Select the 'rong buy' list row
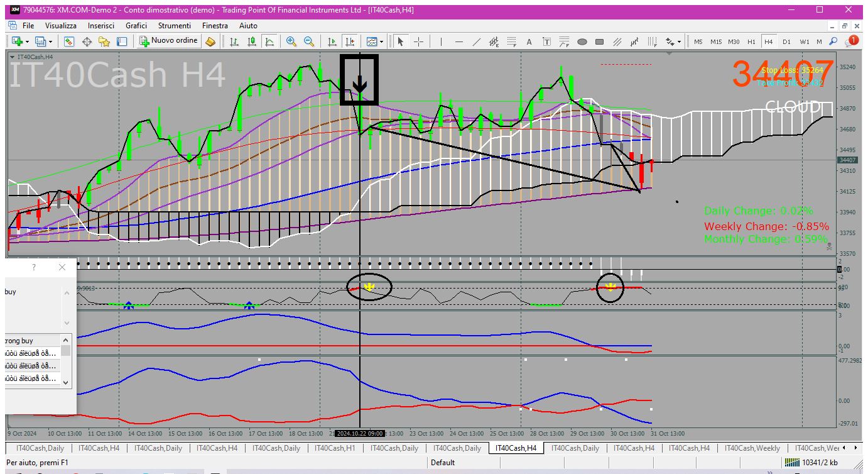Viewport: 868px width, 474px height. [x=33, y=341]
